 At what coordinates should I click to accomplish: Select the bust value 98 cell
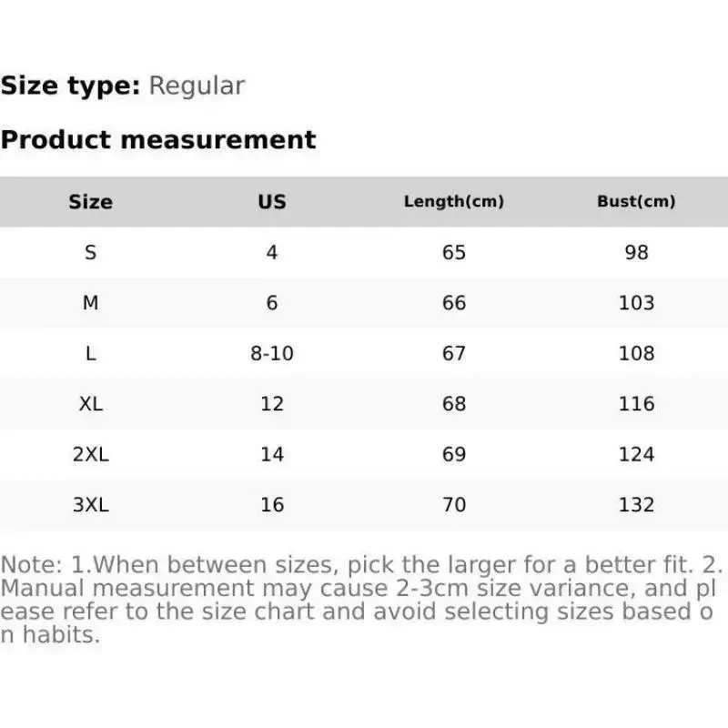(x=636, y=252)
